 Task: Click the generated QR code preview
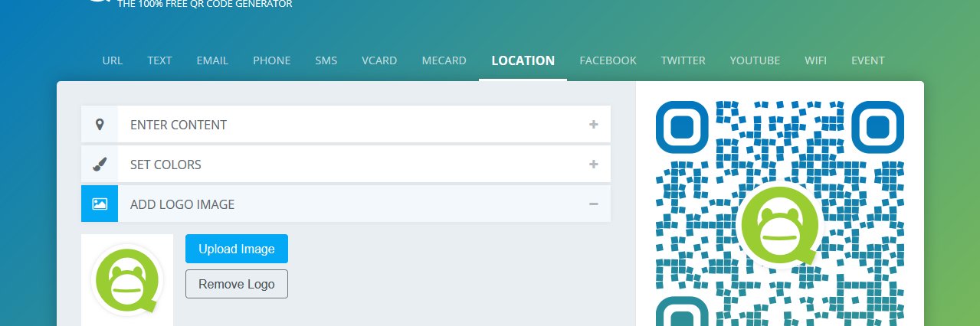780,213
